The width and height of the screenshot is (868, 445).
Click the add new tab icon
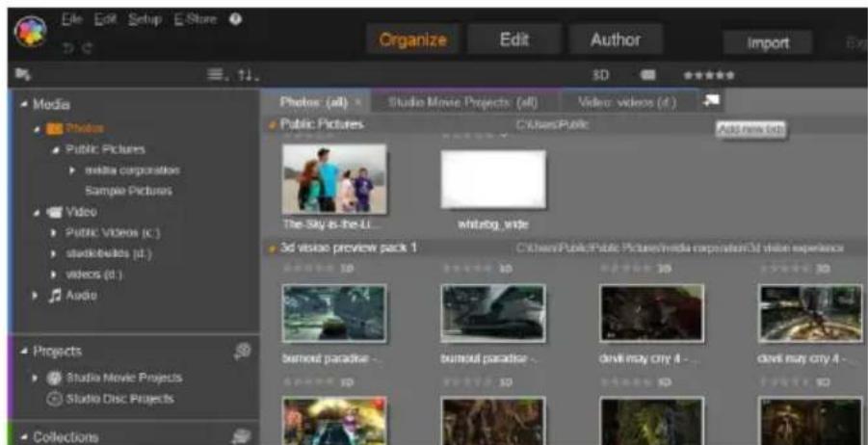[712, 101]
